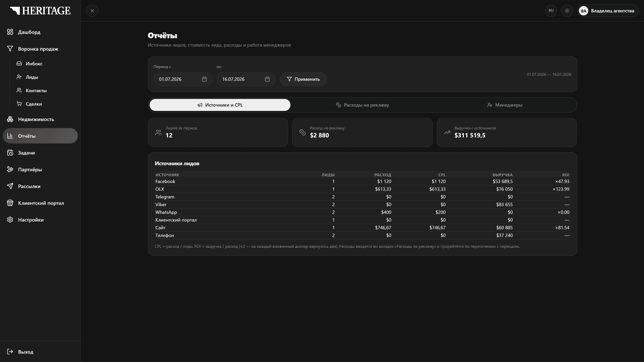Change language via the RU button

(x=551, y=11)
